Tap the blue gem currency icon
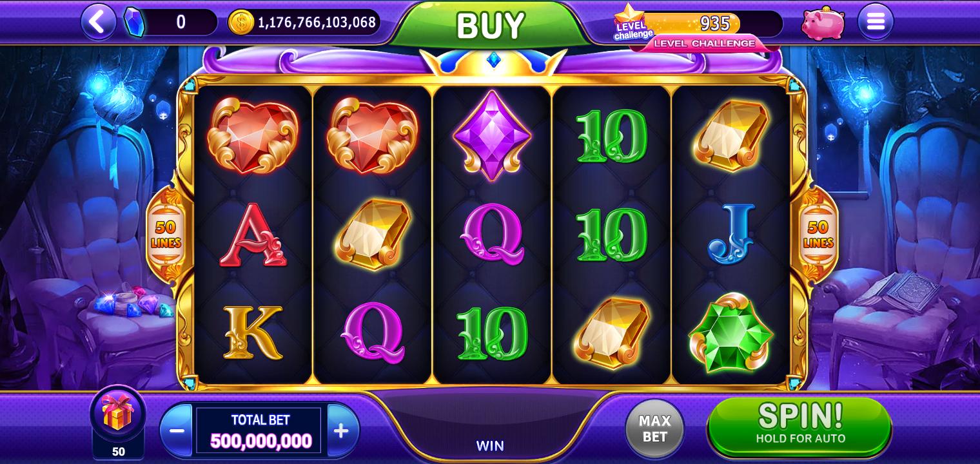 tap(134, 21)
